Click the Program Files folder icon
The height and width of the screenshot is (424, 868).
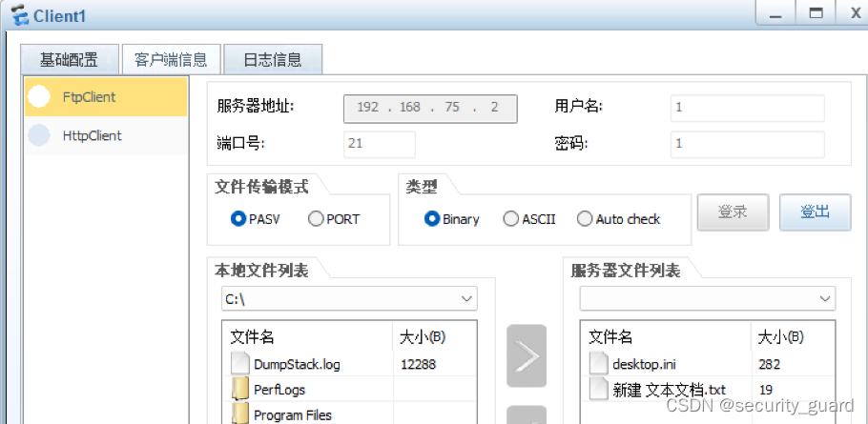point(240,414)
